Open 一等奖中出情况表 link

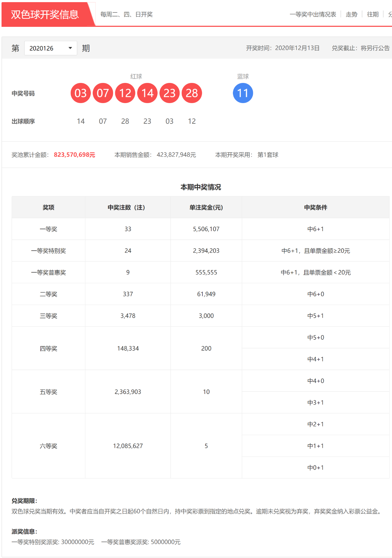313,14
